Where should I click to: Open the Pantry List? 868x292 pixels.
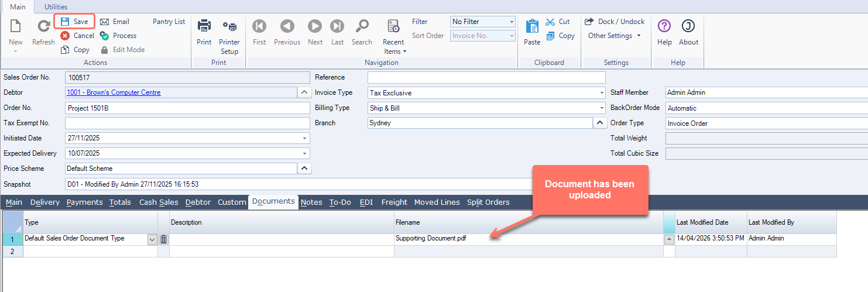pos(169,22)
